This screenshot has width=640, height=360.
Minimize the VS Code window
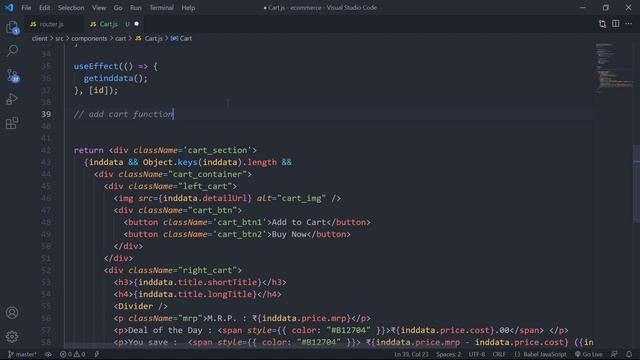(x=583, y=8)
